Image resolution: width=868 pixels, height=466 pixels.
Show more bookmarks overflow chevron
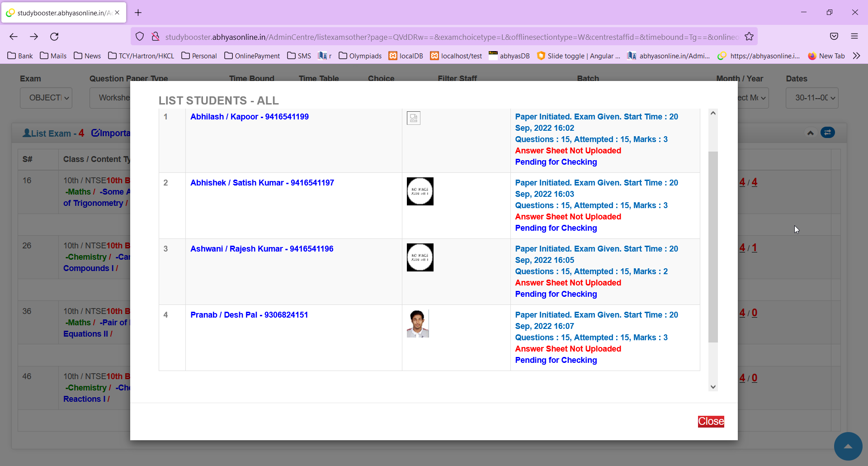(856, 56)
